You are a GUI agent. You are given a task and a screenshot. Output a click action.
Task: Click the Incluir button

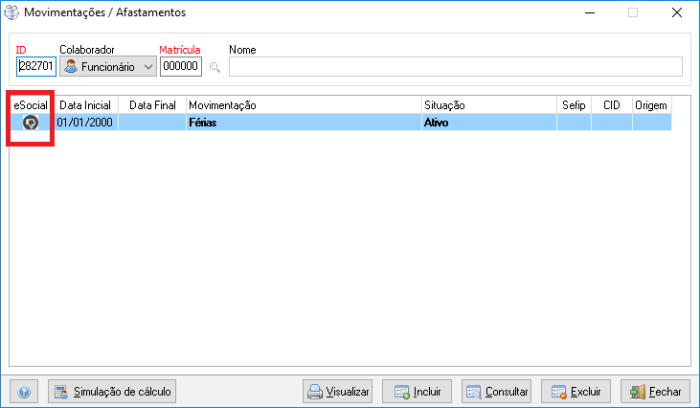(x=418, y=392)
